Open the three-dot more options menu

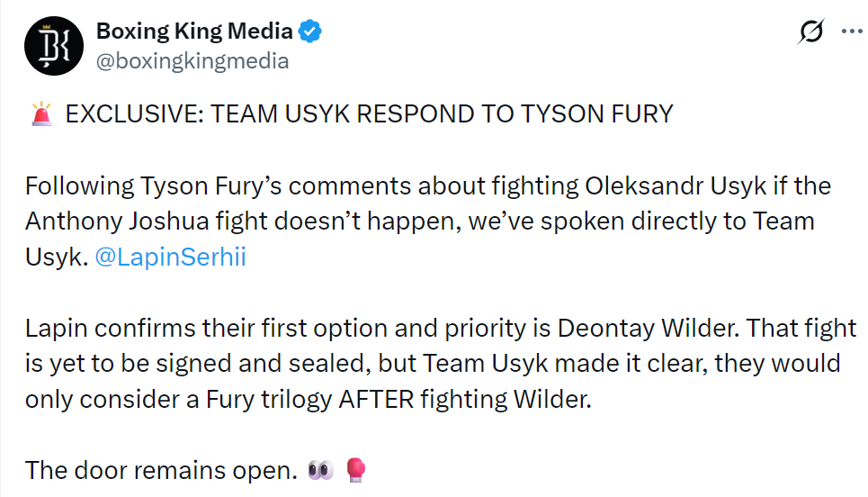click(852, 32)
